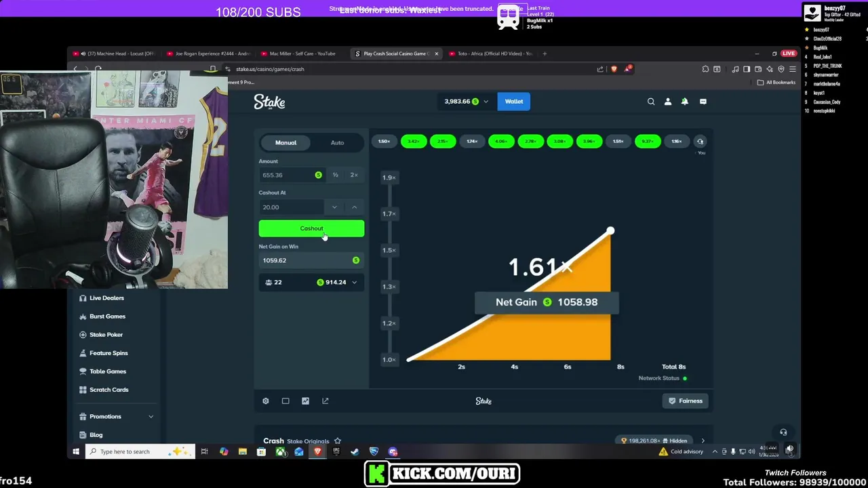868x488 pixels.
Task: Click the green Cashout button
Action: pyautogui.click(x=311, y=229)
